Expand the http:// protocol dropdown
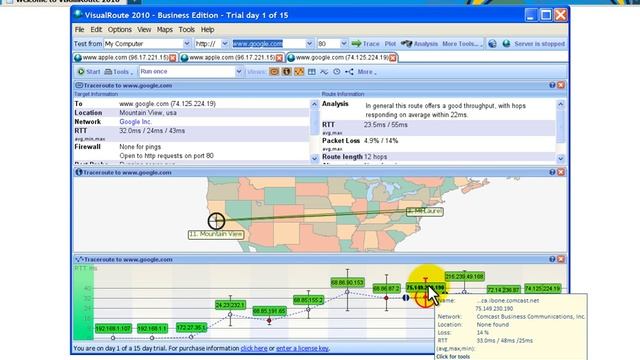 point(224,44)
